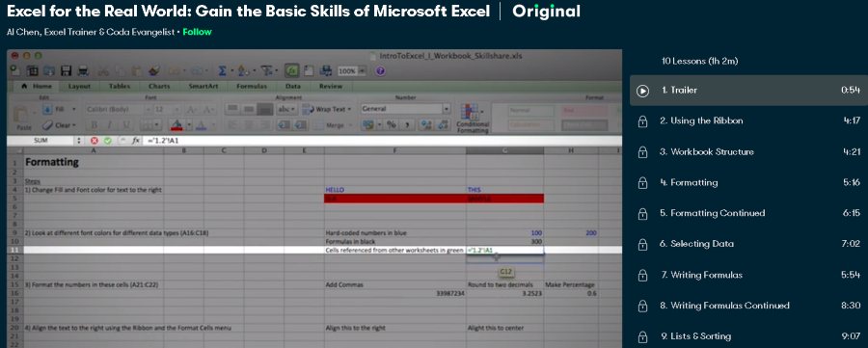The height and width of the screenshot is (348, 868).
Task: Open lesson 2 Using the Ribbon
Action: [748, 121]
